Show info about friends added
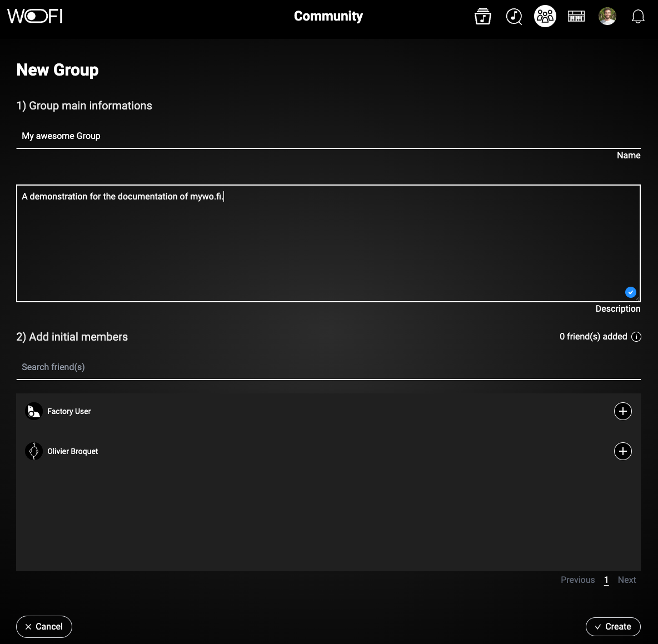This screenshot has width=658, height=644. coord(636,337)
